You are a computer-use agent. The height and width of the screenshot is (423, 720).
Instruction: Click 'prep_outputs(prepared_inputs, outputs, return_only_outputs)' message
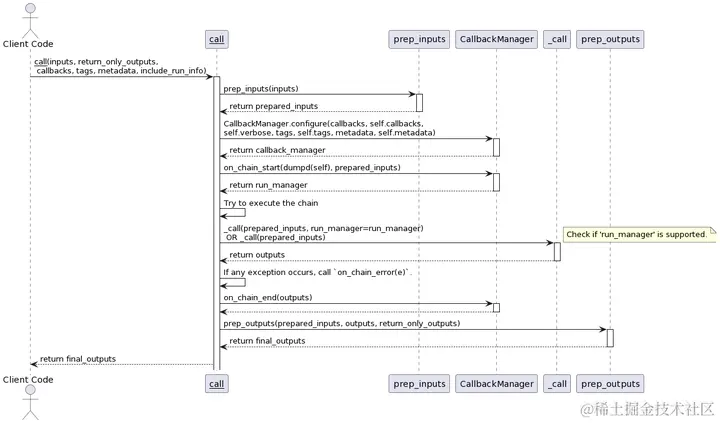[x=342, y=323]
